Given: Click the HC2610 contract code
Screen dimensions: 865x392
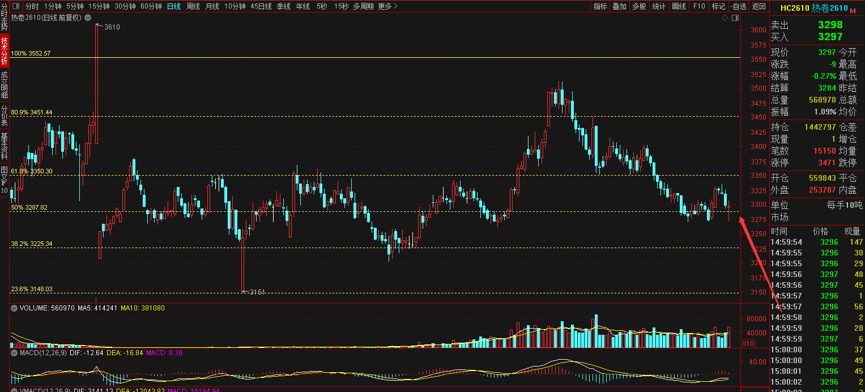Looking at the screenshot, I should click(x=795, y=8).
